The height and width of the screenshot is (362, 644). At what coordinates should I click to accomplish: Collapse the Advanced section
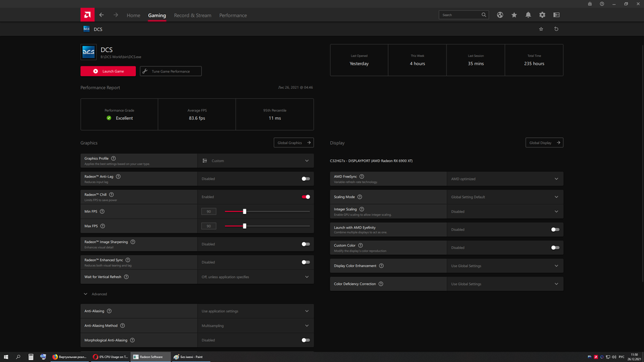pos(86,294)
